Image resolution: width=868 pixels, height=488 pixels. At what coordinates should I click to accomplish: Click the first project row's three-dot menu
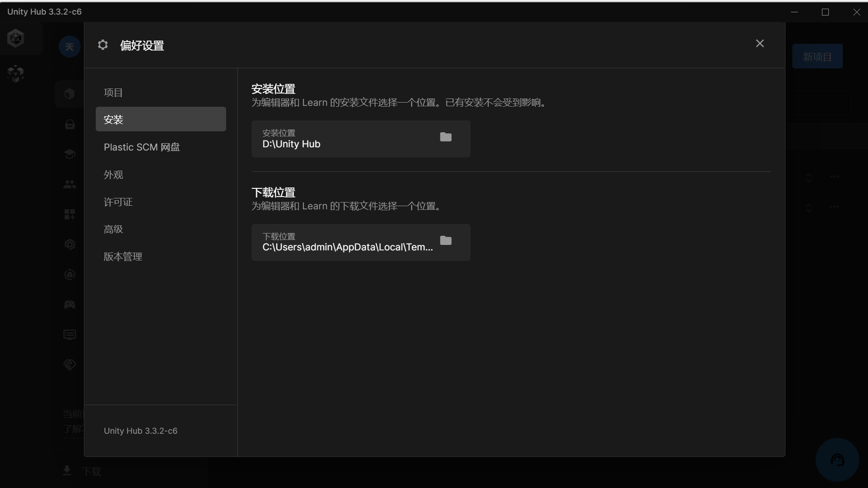834,177
